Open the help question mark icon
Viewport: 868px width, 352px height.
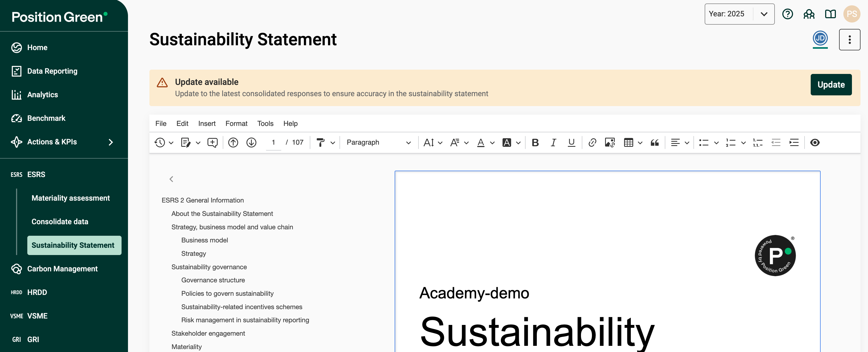click(x=787, y=14)
